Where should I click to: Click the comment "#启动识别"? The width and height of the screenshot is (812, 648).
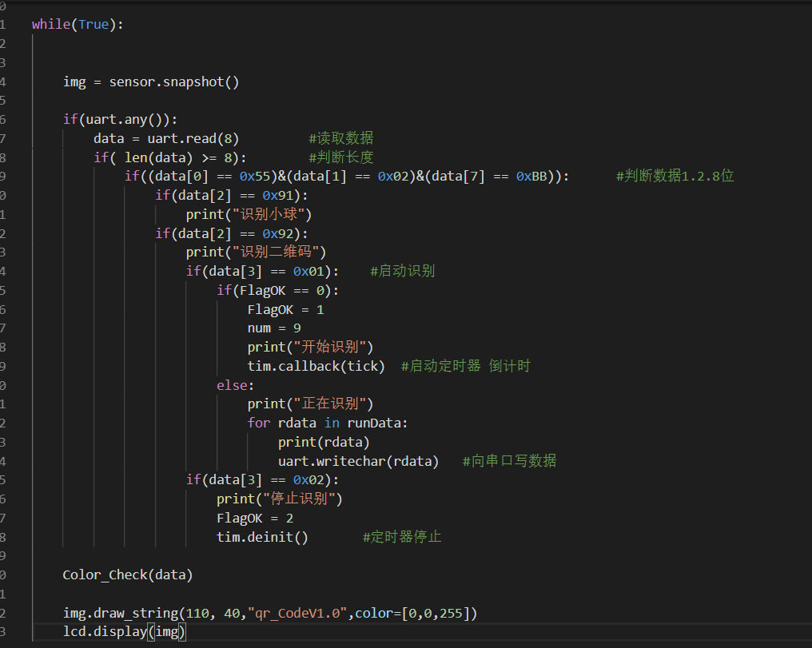tap(402, 271)
